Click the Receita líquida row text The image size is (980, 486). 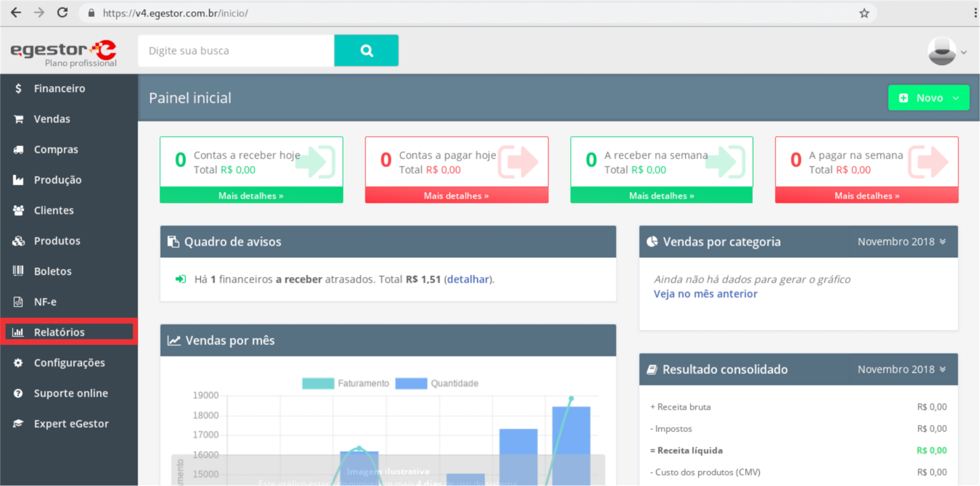(x=687, y=450)
